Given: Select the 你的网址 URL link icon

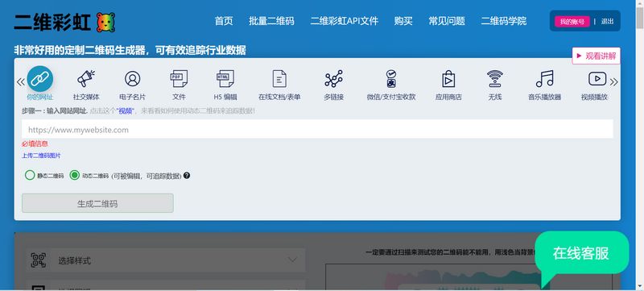Looking at the screenshot, I should pos(39,78).
